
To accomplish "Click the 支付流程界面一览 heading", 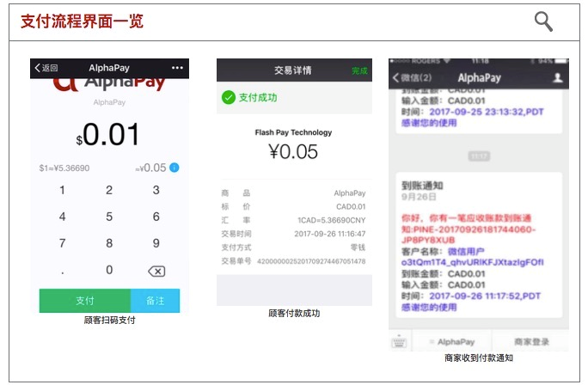I will pyautogui.click(x=83, y=21).
